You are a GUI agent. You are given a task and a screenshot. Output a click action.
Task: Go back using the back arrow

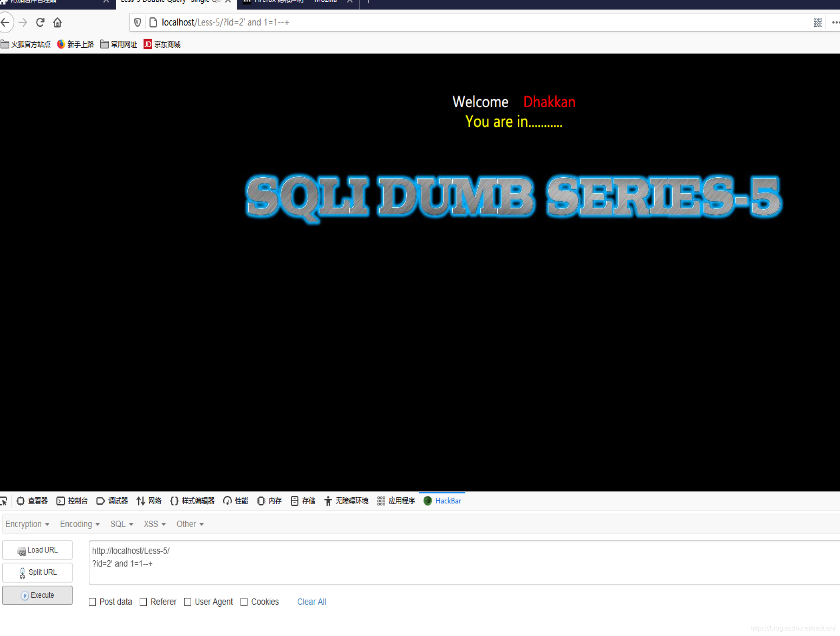(x=5, y=23)
